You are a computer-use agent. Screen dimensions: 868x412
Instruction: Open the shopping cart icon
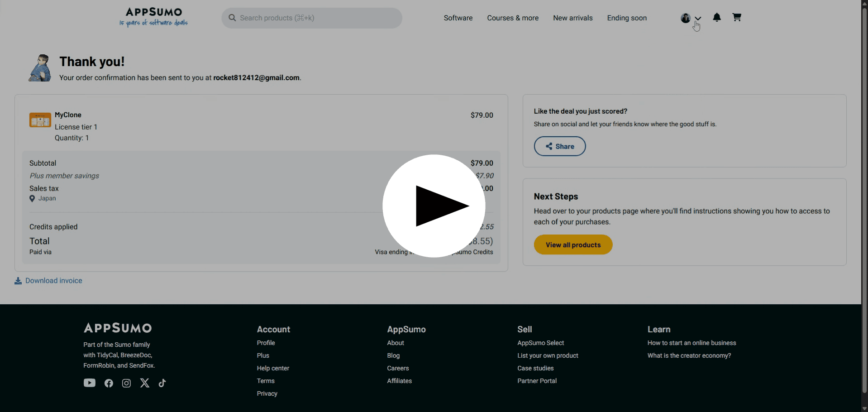coord(737,18)
